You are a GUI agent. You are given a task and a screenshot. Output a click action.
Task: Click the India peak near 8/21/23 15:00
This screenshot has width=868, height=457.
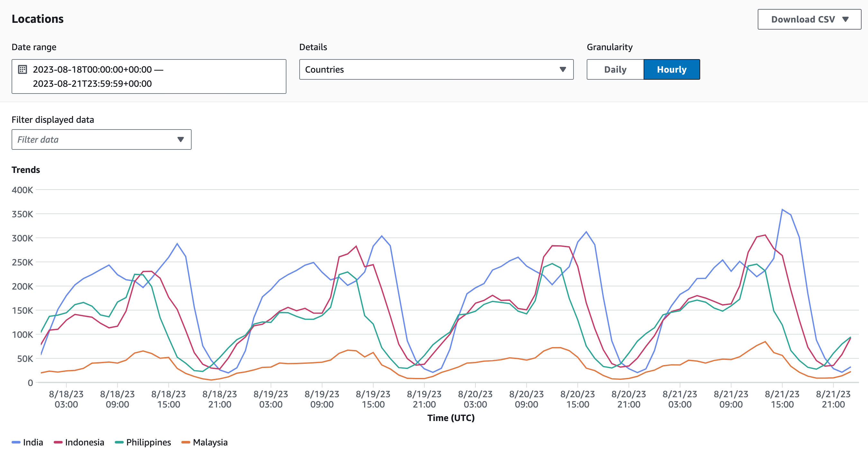pos(782,210)
